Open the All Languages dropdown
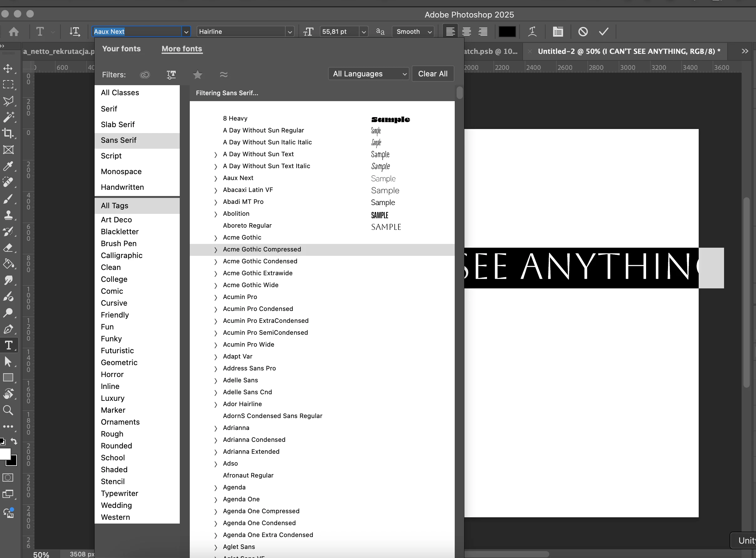This screenshot has height=558, width=756. (369, 74)
